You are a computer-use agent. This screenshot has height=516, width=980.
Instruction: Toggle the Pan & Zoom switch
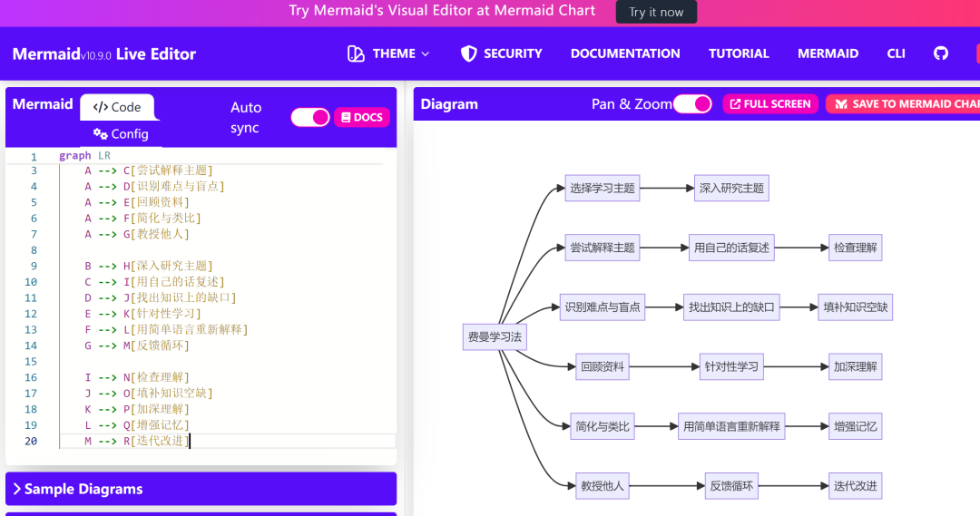pyautogui.click(x=692, y=103)
